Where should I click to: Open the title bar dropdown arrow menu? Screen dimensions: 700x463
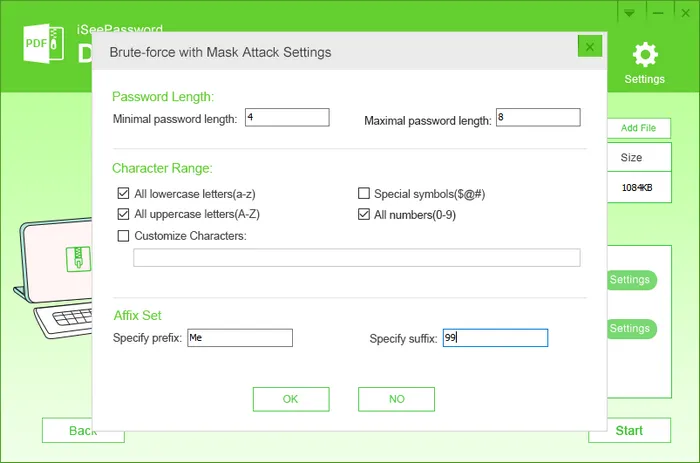(x=629, y=13)
